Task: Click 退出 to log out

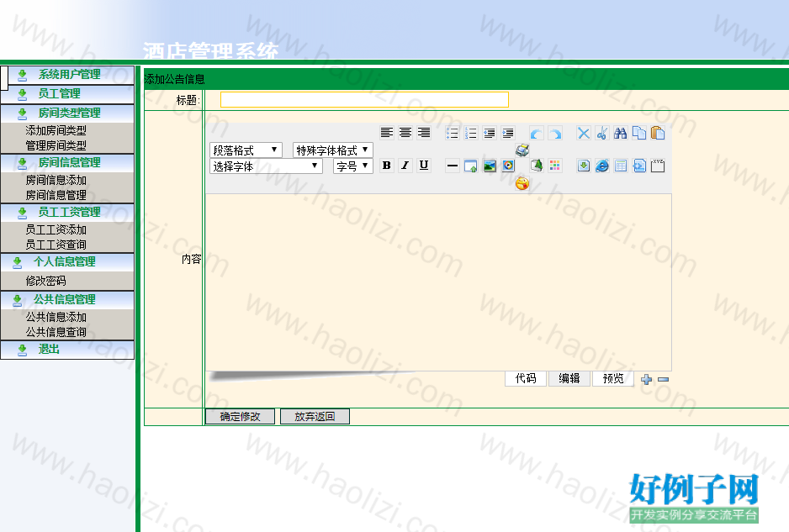Action: 49,349
